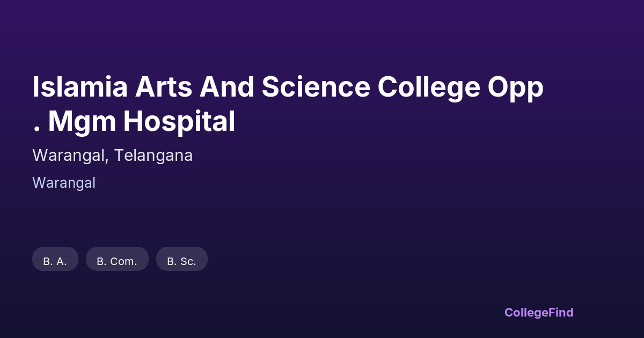The width and height of the screenshot is (644, 338).
Task: Click 'Telangana' in the location line
Action: point(153,156)
